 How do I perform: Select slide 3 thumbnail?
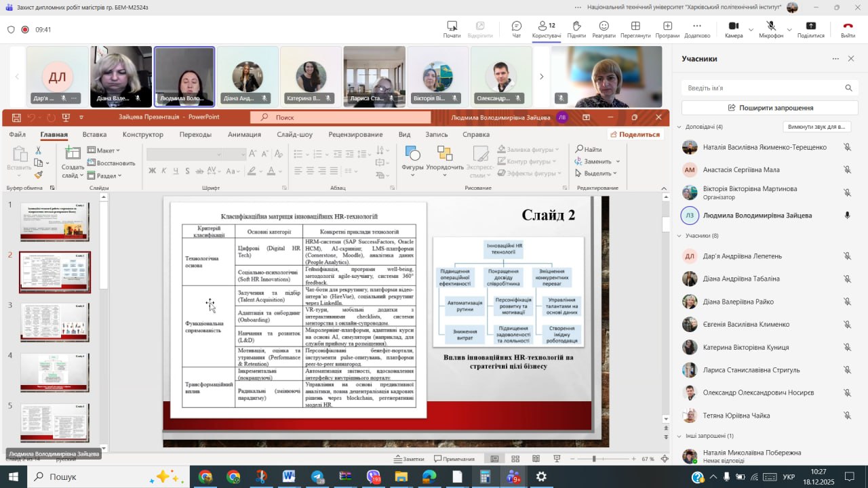pos(54,322)
